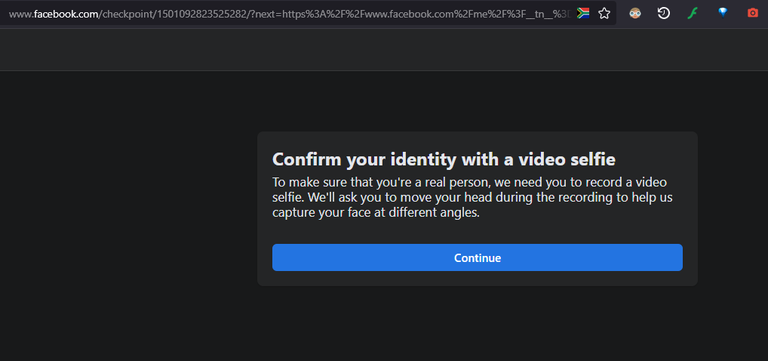Open the red camera screenshot extension
The width and height of the screenshot is (768, 361).
pos(753,13)
